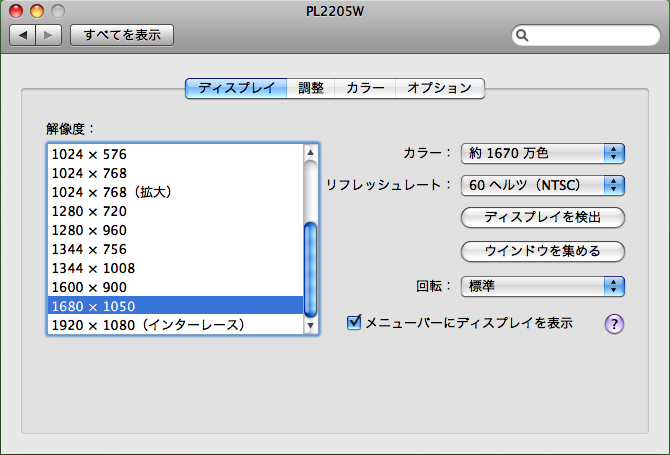Click the ディスプレイを検出 button
The image size is (670, 455).
(543, 217)
